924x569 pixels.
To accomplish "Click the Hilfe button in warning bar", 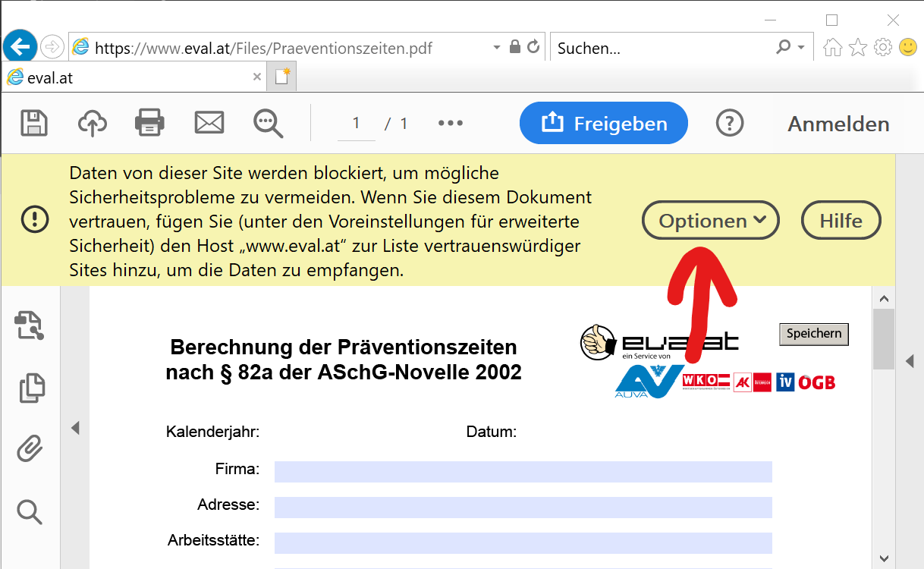I will [x=841, y=221].
